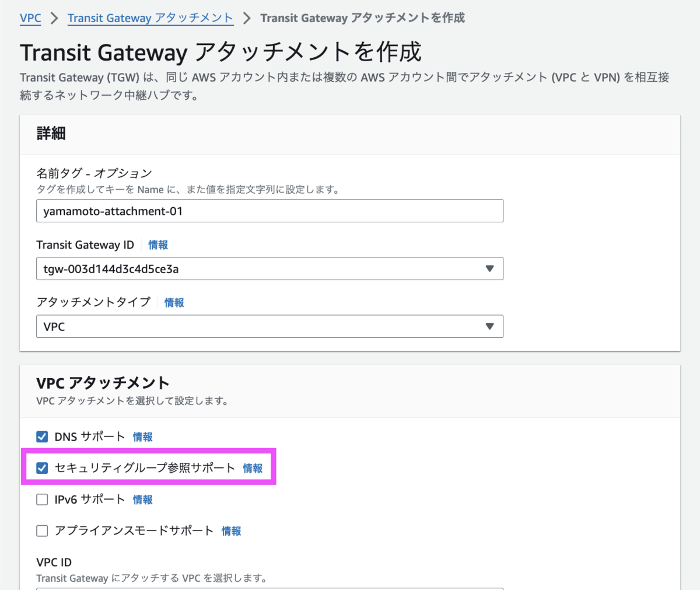Screen dimensions: 700x590
Task: Open the VPC breadcrumb link
Action: 30,18
